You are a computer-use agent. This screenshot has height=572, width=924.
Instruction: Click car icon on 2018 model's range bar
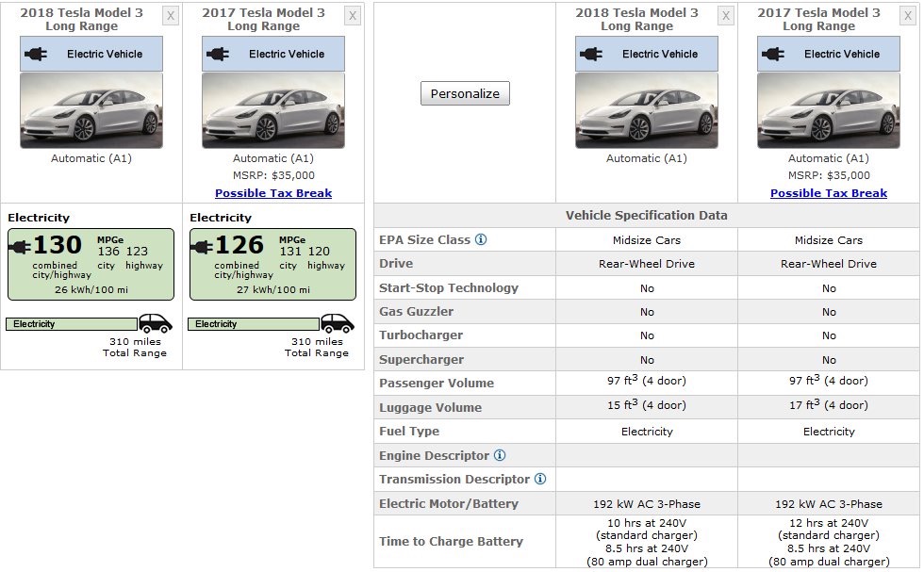(155, 323)
